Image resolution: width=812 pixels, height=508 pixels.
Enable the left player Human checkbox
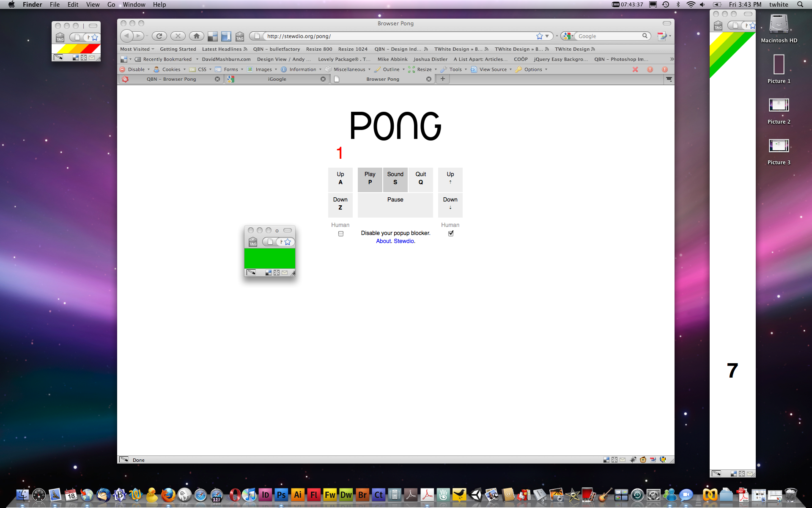340,234
